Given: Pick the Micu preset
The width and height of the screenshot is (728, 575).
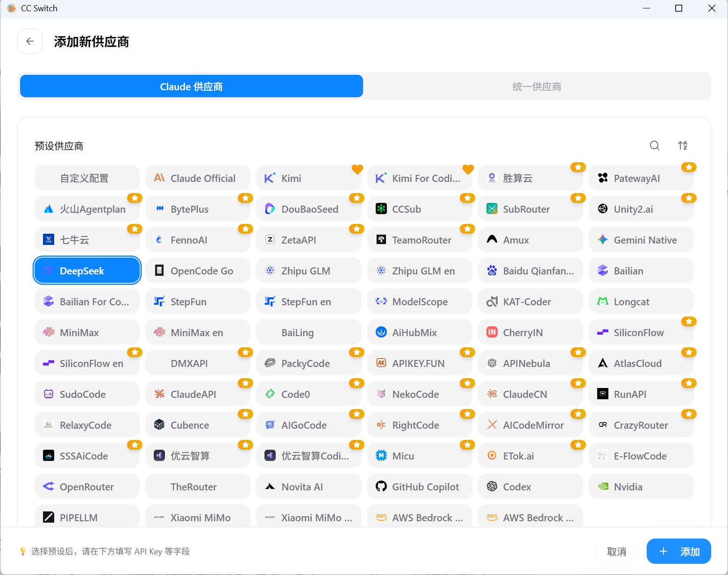Looking at the screenshot, I should tap(420, 456).
